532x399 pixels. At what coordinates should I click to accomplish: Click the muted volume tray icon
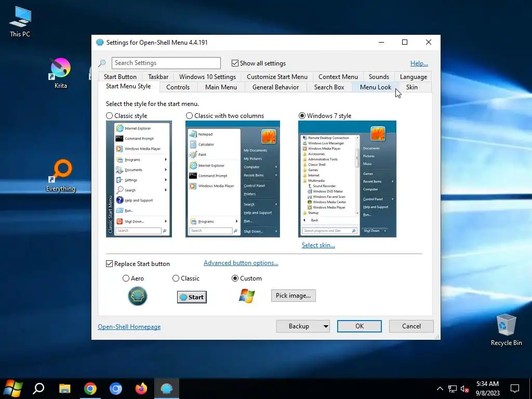(464, 389)
